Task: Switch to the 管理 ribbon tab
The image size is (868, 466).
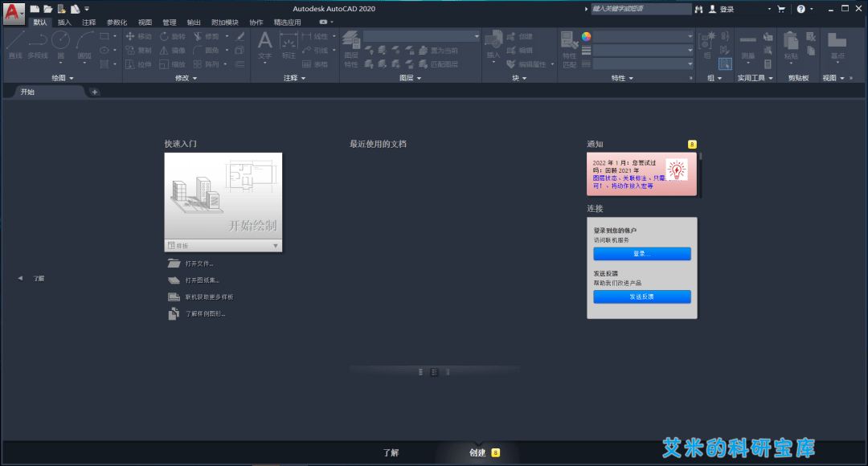Action: point(170,22)
